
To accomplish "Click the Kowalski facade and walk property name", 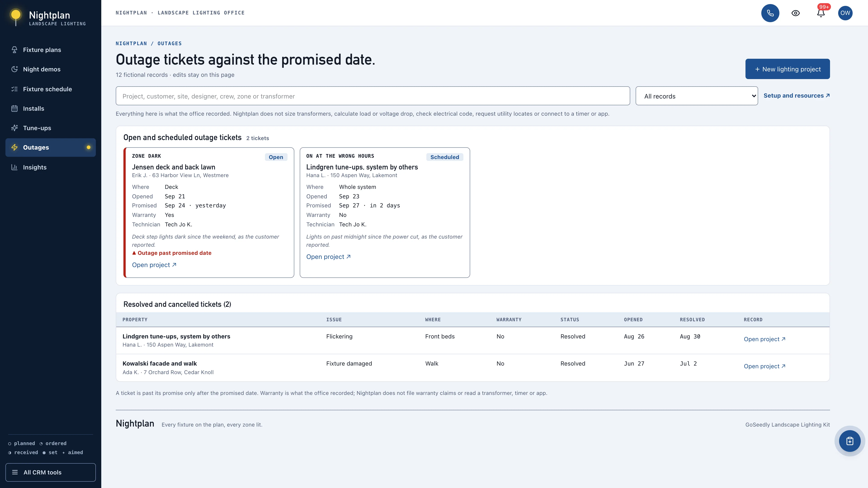I will 160,363.
